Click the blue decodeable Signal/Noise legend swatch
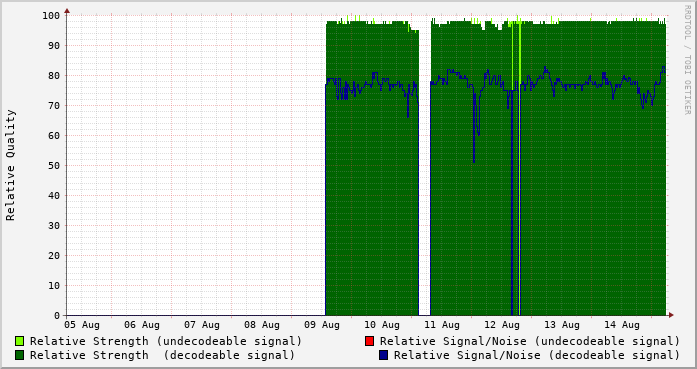This screenshot has width=697, height=369. [383, 355]
